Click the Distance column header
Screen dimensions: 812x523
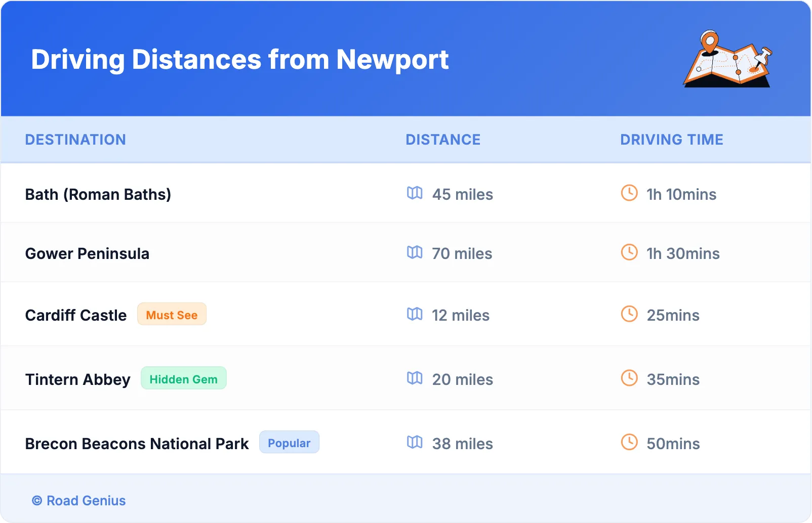pos(443,140)
